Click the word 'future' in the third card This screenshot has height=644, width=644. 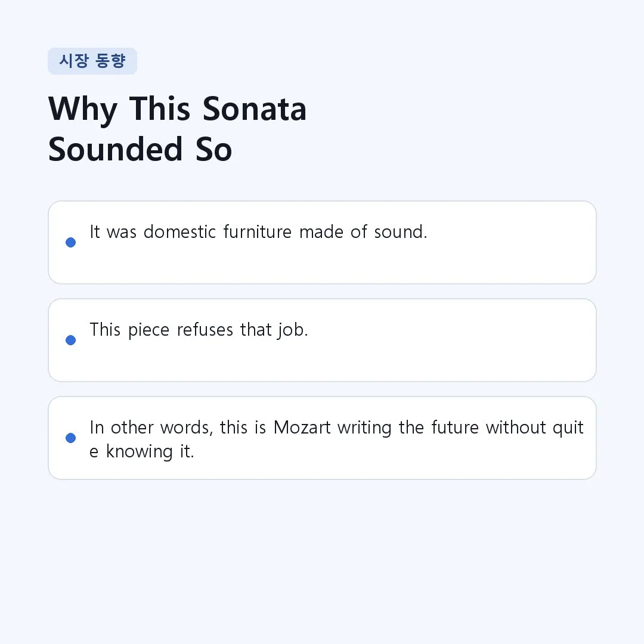[x=455, y=428]
